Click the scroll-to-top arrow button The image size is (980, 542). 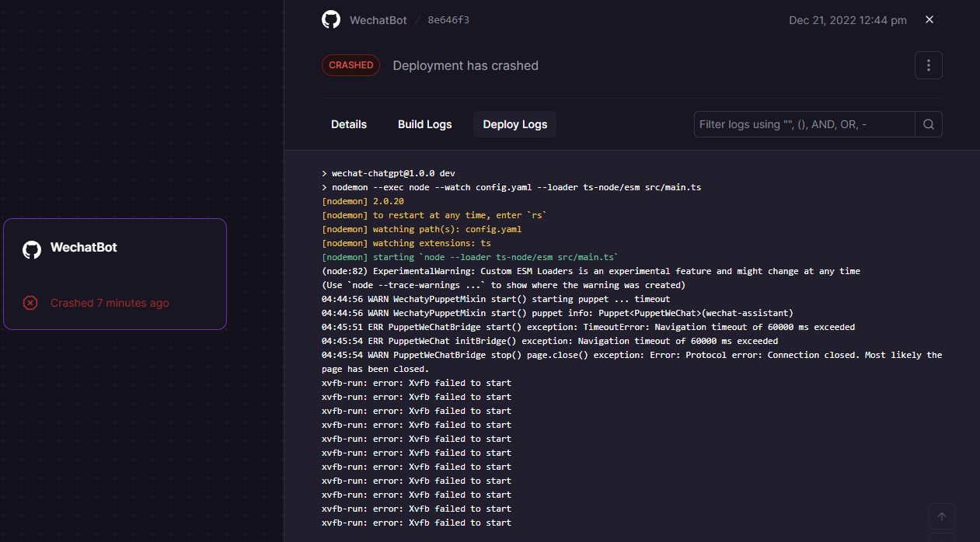click(942, 516)
